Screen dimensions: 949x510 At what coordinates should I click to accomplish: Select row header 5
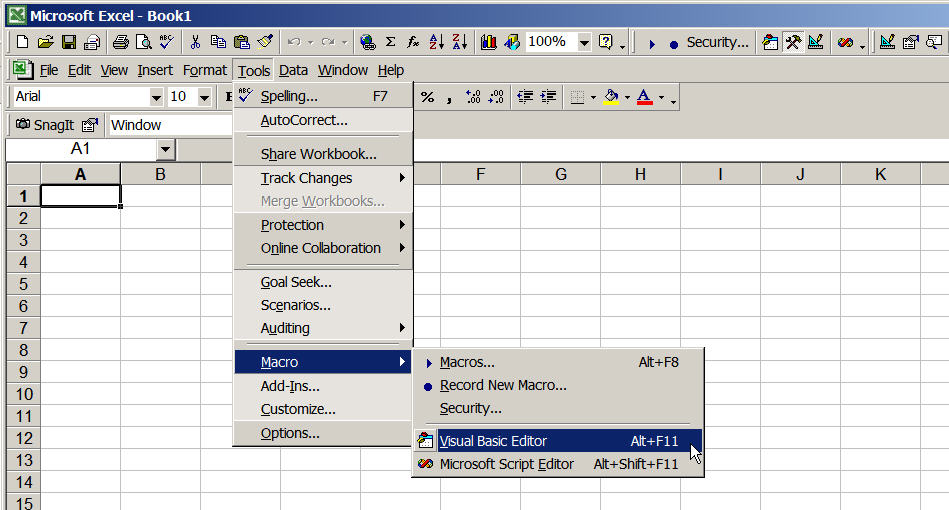coord(23,284)
